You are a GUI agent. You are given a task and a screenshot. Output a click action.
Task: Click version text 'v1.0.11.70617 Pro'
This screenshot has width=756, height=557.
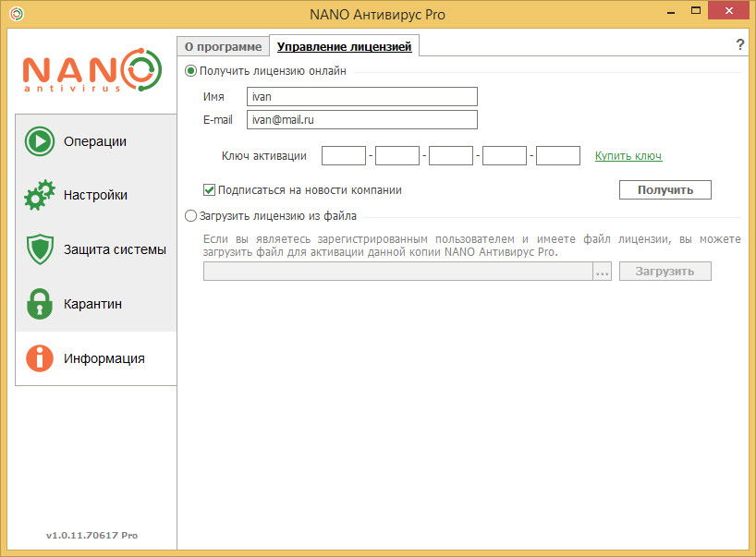pyautogui.click(x=91, y=535)
